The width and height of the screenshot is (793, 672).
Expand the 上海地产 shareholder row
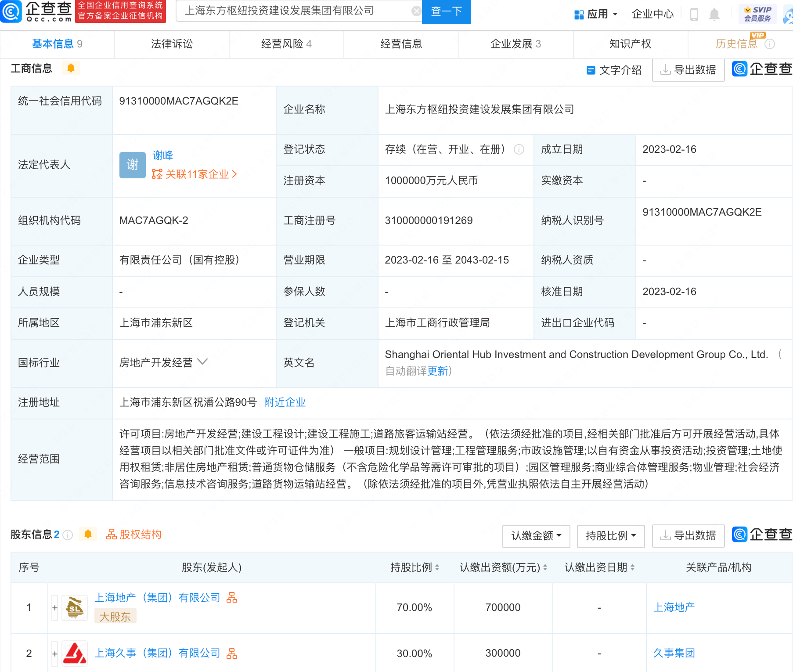coord(55,608)
